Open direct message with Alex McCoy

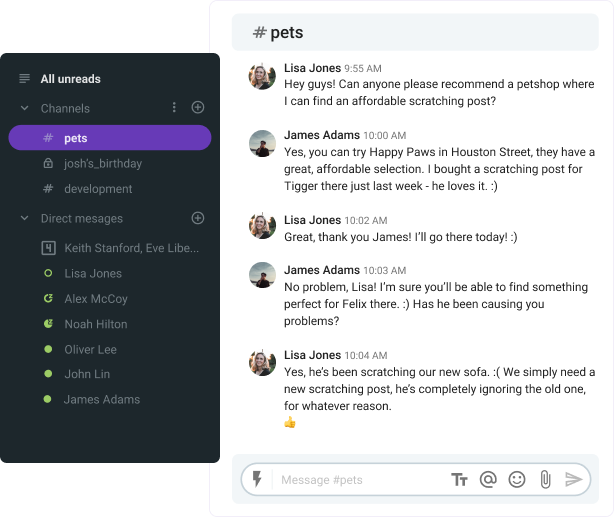96,299
